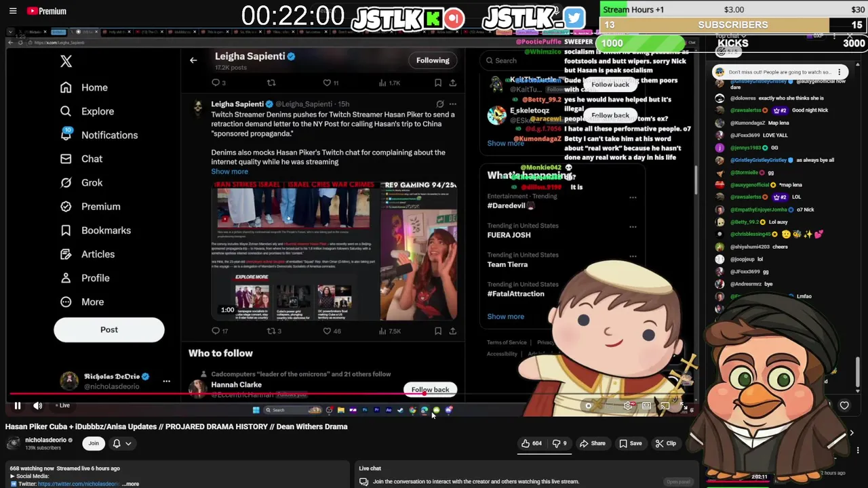This screenshot has width=868, height=488.
Task: Click the Join membership button
Action: (x=94, y=443)
